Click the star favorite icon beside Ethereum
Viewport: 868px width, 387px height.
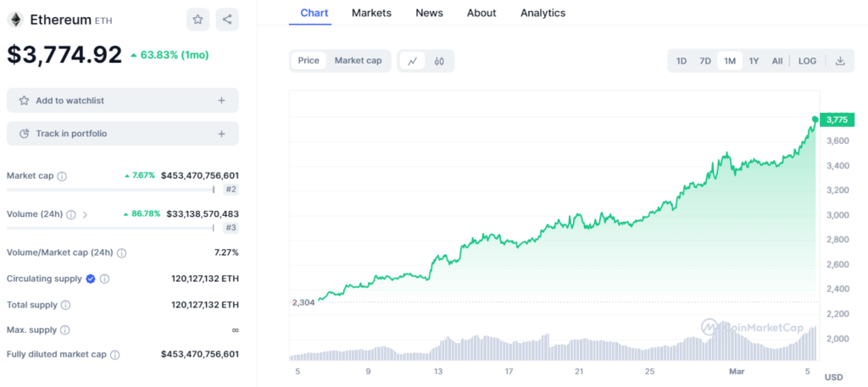click(x=198, y=19)
